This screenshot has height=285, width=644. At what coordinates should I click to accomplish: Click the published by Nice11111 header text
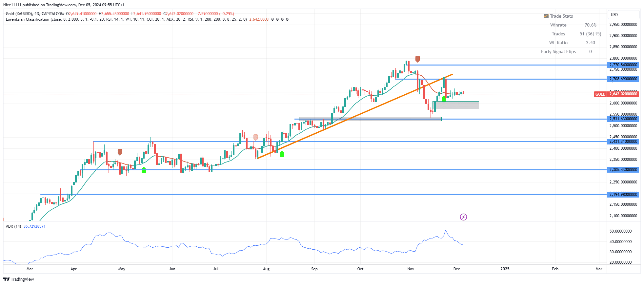click(64, 5)
